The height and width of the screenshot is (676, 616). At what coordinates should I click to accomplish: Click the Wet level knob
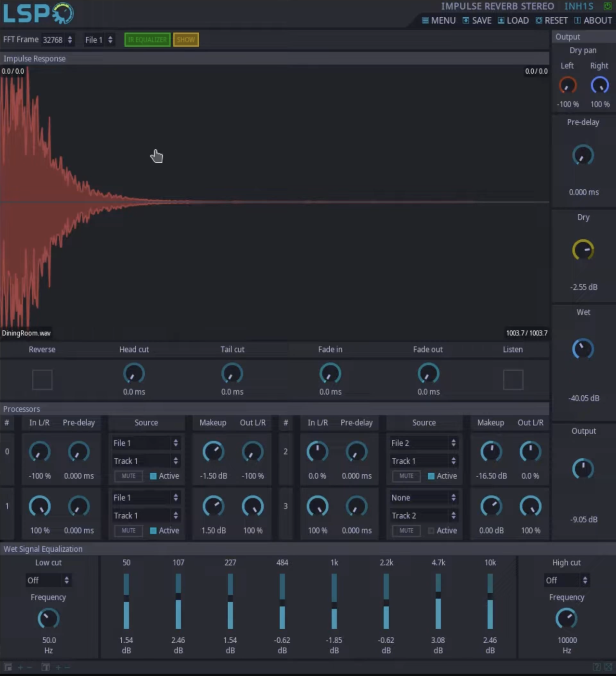pos(583,349)
